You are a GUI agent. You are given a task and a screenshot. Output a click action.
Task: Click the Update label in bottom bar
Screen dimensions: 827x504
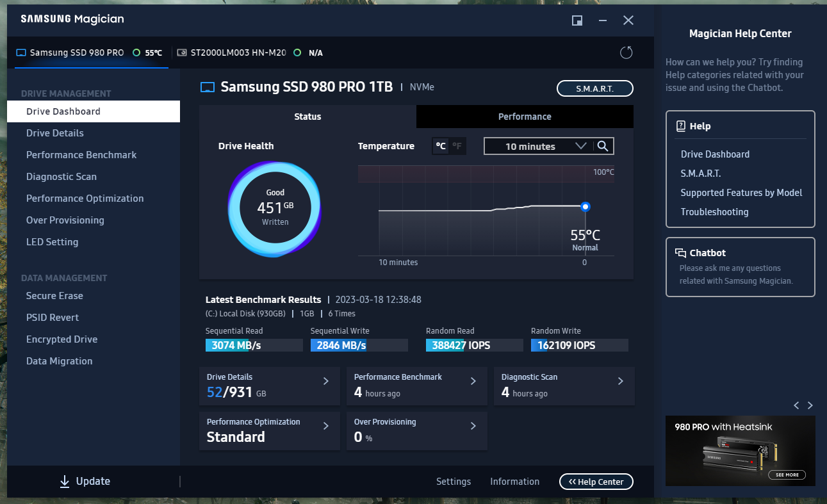pyautogui.click(x=93, y=482)
